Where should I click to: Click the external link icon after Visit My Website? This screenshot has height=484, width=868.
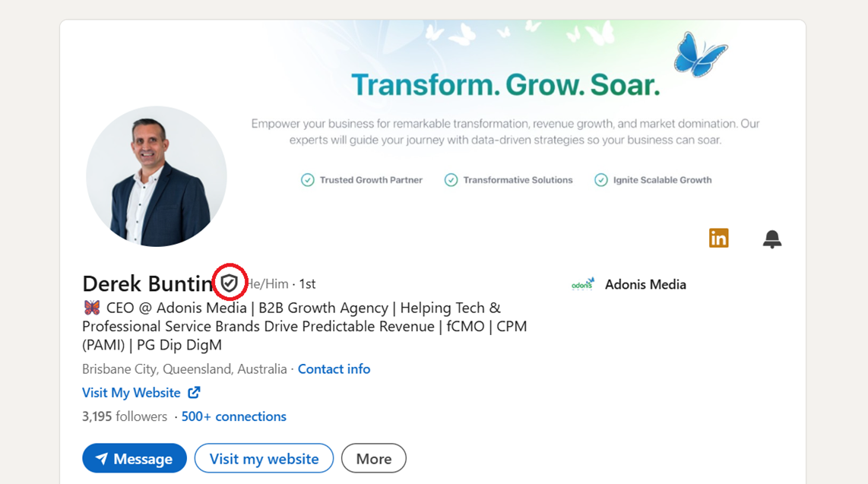194,392
